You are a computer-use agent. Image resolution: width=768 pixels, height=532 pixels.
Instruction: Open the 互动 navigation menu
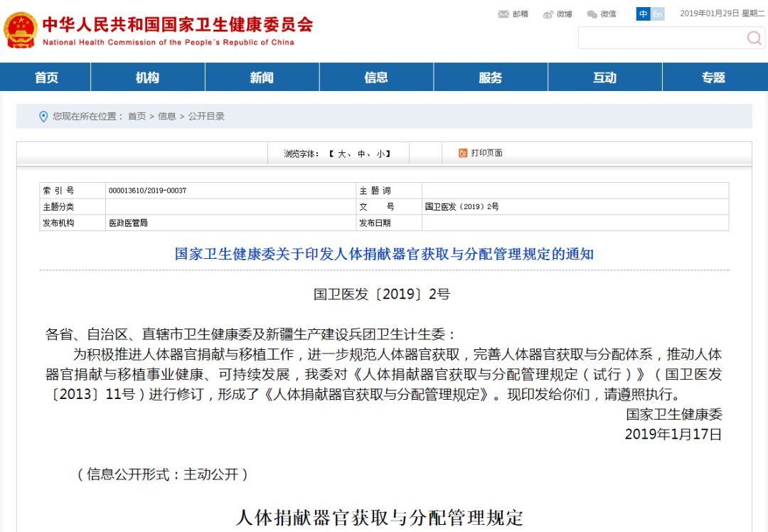point(605,77)
